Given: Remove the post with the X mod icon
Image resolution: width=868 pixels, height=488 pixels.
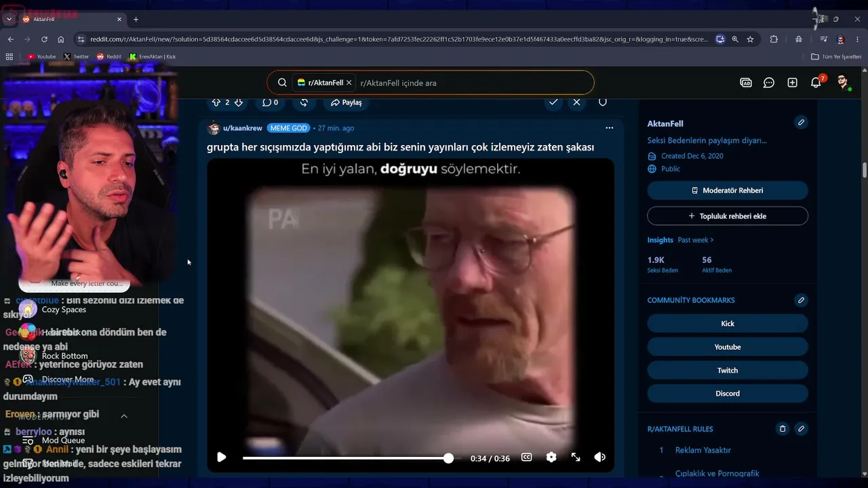Looking at the screenshot, I should [x=576, y=102].
